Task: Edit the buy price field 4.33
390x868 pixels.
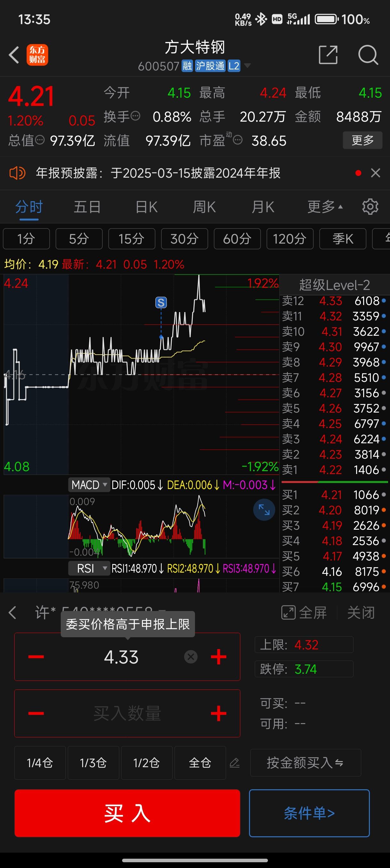Action: click(x=121, y=657)
